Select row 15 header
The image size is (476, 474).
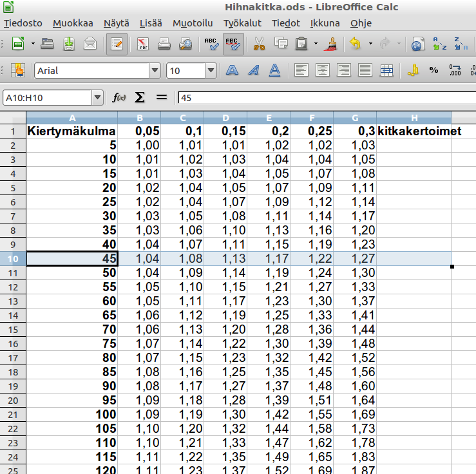click(13, 330)
